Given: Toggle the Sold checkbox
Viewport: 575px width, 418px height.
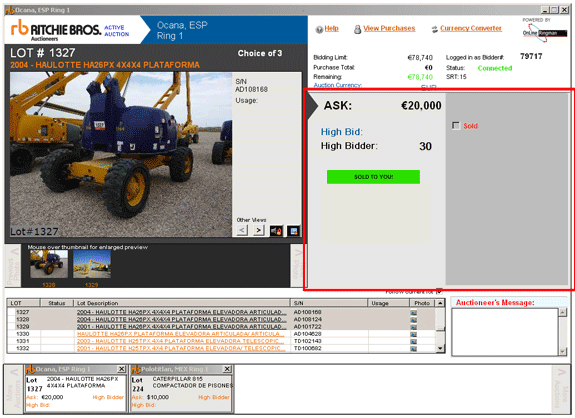Looking at the screenshot, I should (x=456, y=126).
